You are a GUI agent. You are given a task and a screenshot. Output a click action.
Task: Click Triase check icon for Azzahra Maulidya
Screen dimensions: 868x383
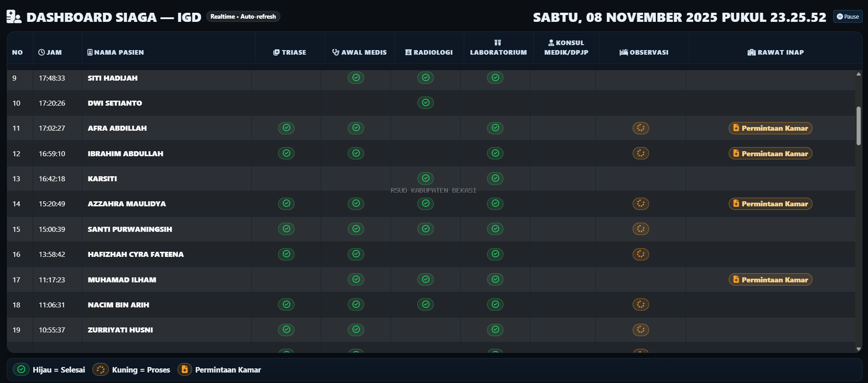tap(286, 204)
